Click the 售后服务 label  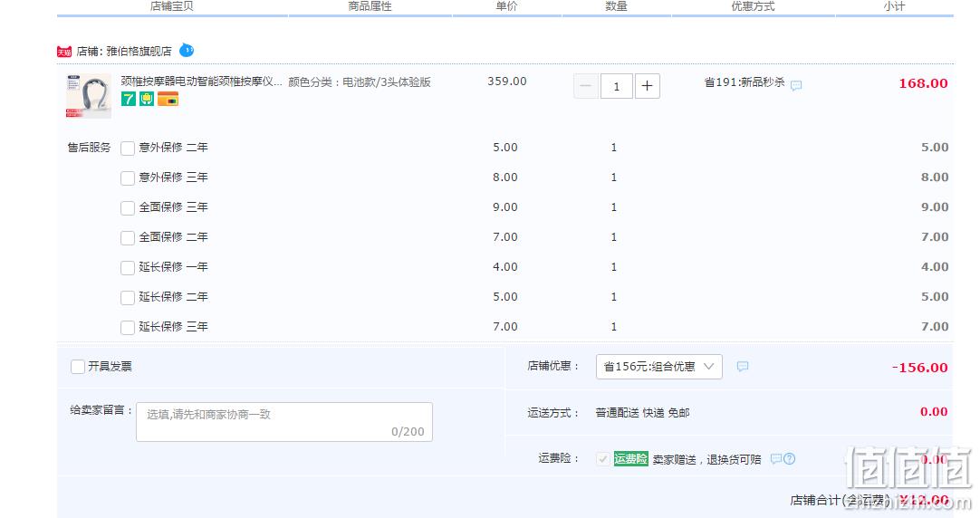click(89, 148)
